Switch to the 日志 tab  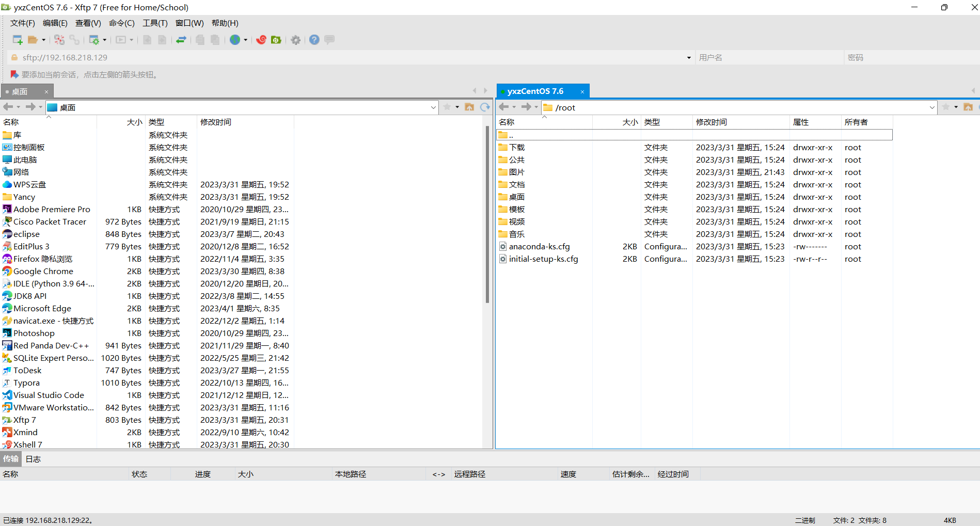click(33, 459)
